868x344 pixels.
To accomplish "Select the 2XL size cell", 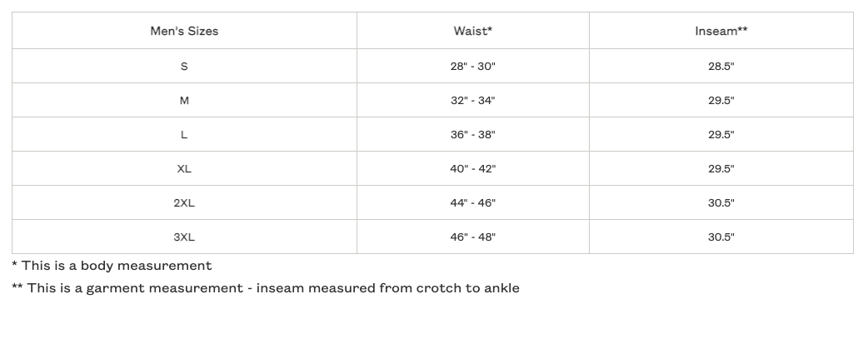I will (184, 202).
